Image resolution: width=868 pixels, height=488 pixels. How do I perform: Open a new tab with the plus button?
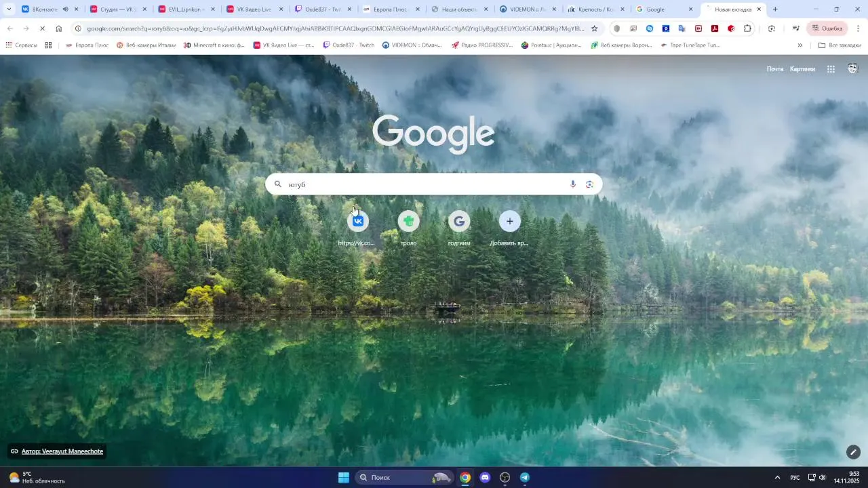click(775, 9)
